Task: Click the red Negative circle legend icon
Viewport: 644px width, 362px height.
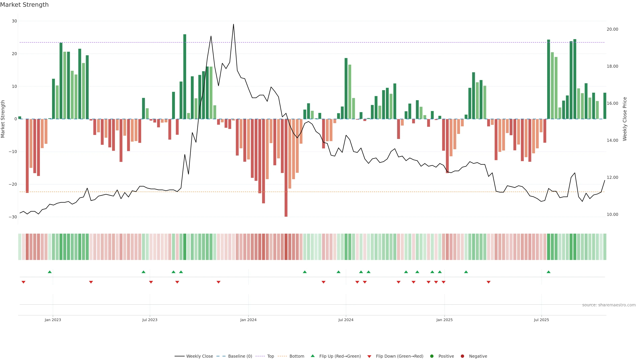Action: pyautogui.click(x=462, y=356)
